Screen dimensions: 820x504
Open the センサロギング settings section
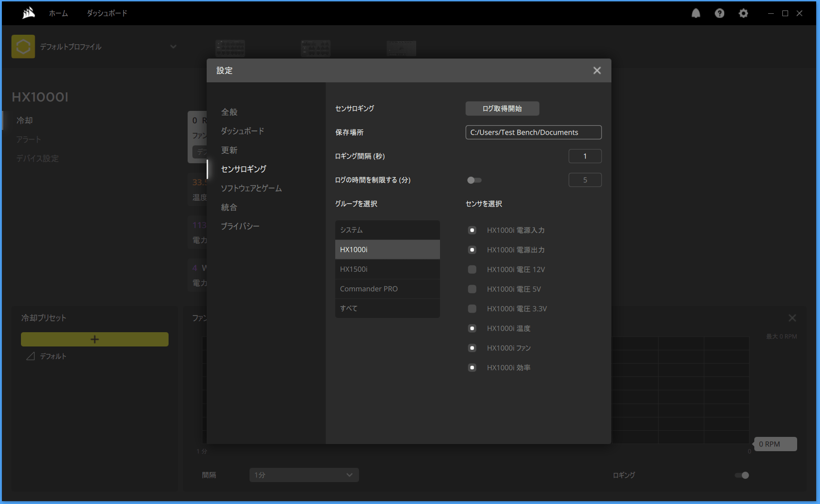click(244, 169)
